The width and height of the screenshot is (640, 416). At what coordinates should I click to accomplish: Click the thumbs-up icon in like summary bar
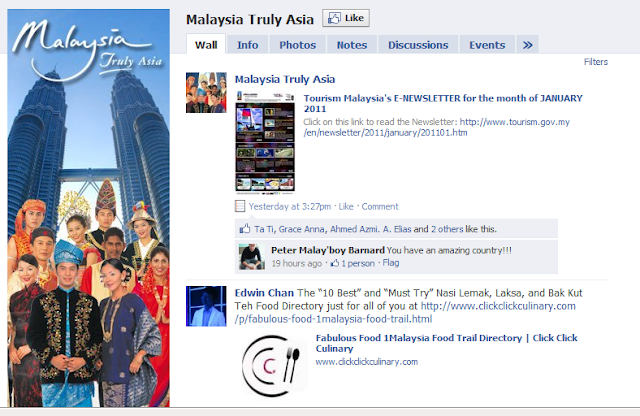(x=245, y=229)
